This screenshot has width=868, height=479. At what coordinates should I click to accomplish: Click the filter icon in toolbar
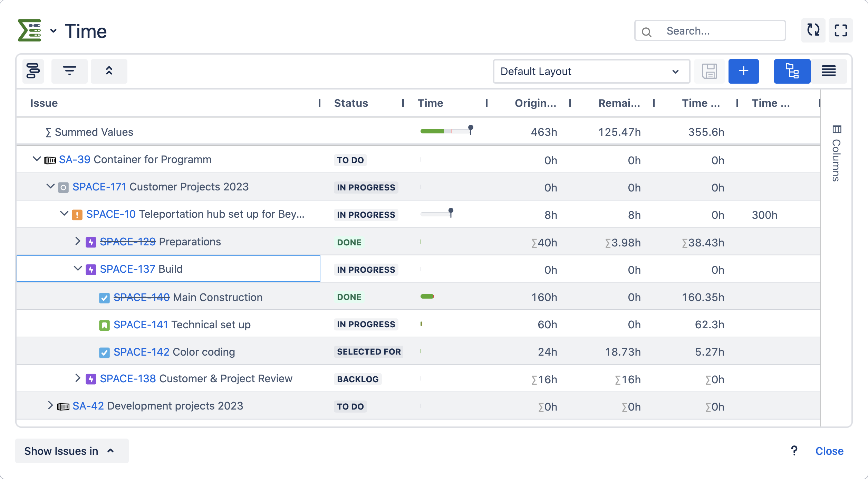coord(69,71)
